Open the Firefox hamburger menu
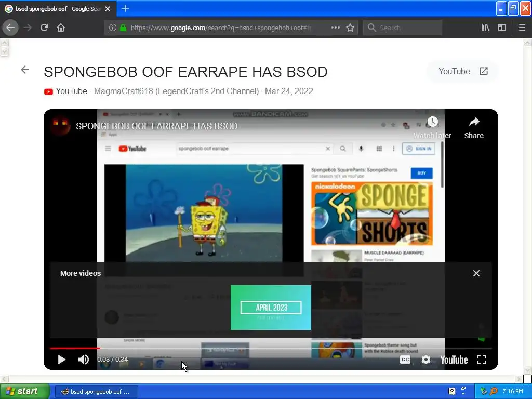 (522, 28)
